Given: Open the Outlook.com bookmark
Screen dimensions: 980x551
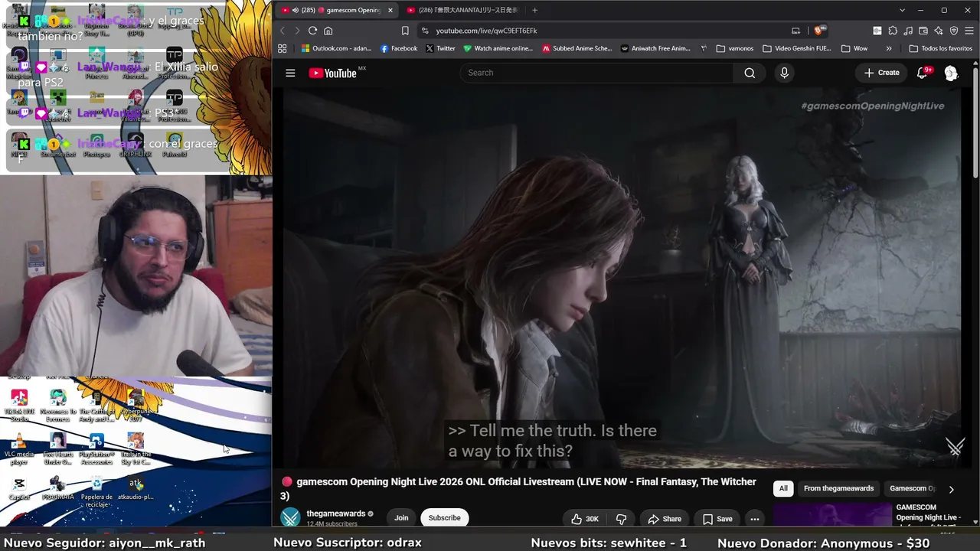Looking at the screenshot, I should point(336,48).
